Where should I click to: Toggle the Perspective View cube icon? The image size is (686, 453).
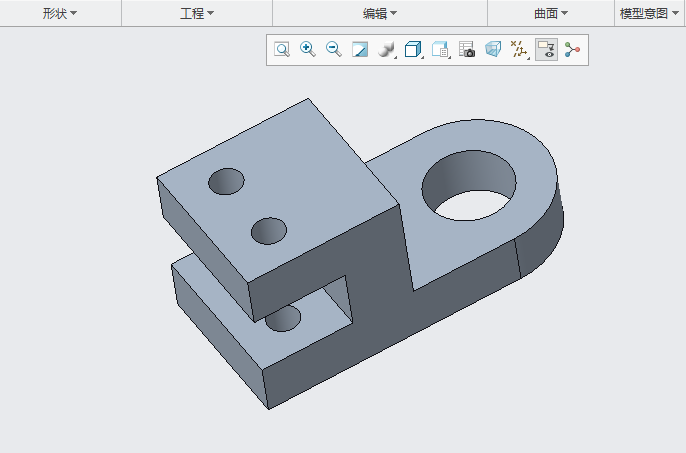click(492, 50)
